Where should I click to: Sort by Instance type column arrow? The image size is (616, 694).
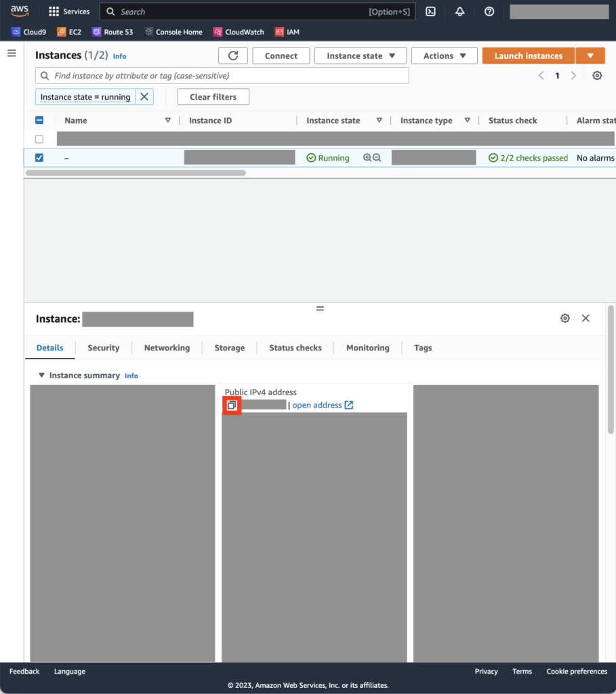[x=468, y=121]
